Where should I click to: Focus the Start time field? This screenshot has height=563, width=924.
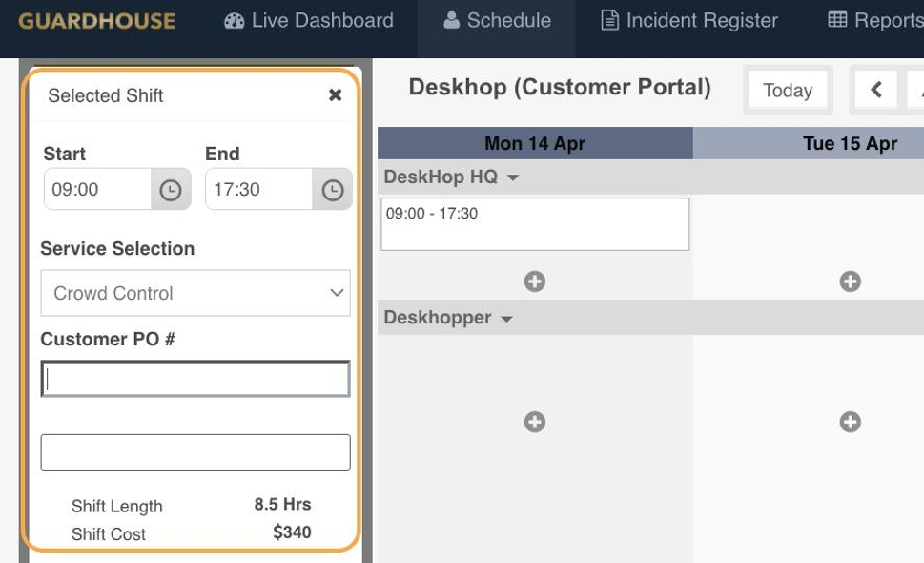[98, 189]
